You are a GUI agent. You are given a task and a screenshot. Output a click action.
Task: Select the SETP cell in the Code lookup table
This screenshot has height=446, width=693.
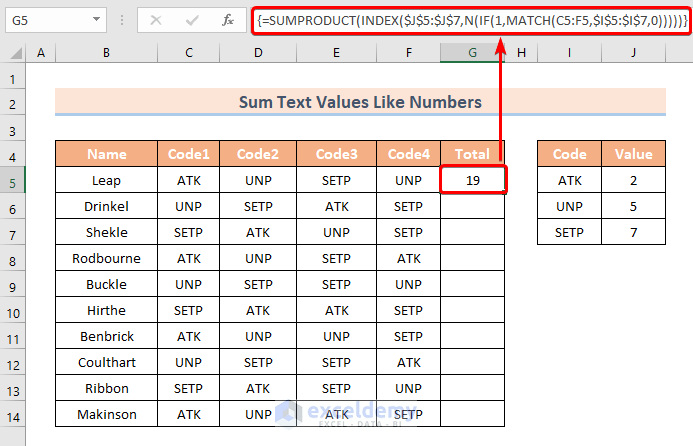(x=570, y=232)
